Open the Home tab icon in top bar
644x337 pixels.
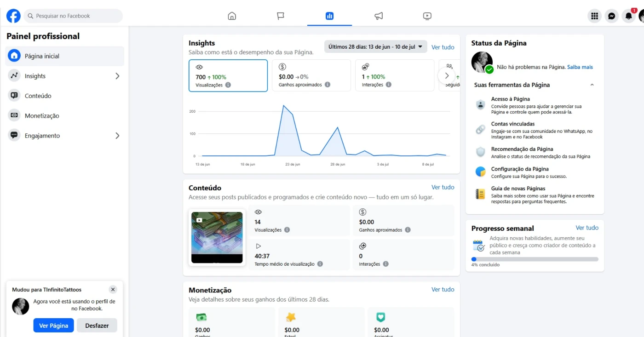232,16
